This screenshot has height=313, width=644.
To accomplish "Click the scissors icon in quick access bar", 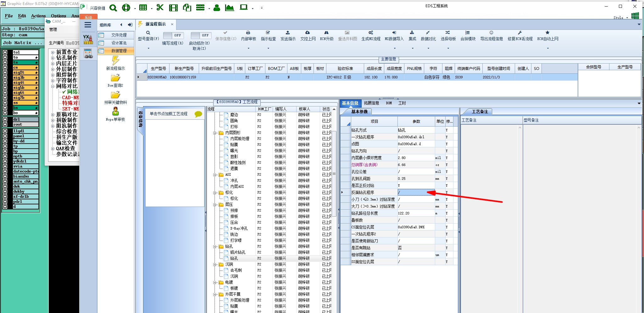I will tap(160, 8).
